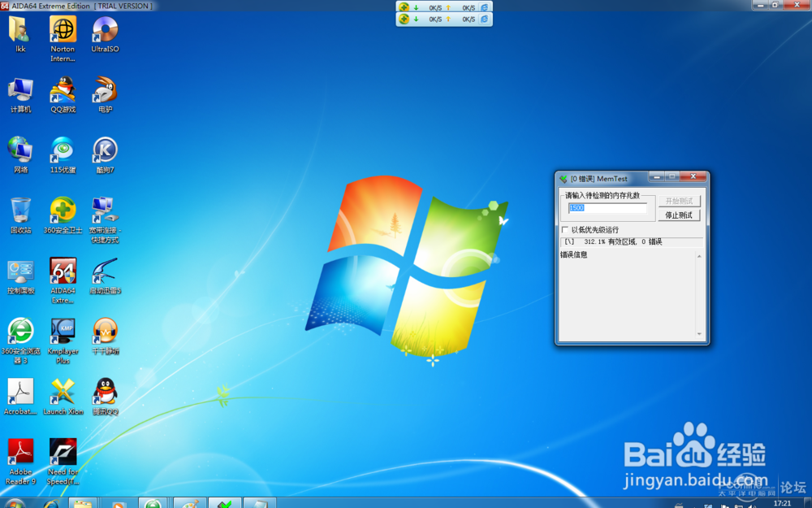Screen dimensions: 812x508
Task: Open Adobe Reader 9 shortcut
Action: (20, 462)
